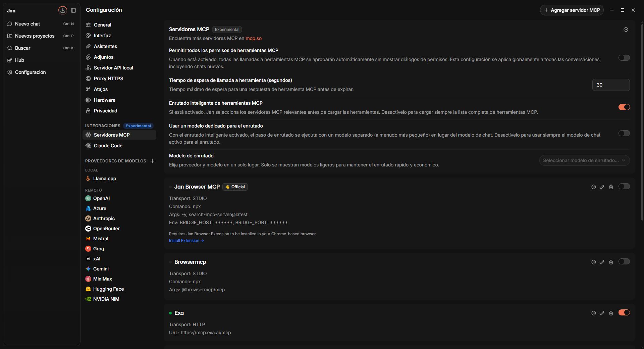This screenshot has width=644, height=349.
Task: Open Proxy HTTPS settings
Action: tap(119, 79)
